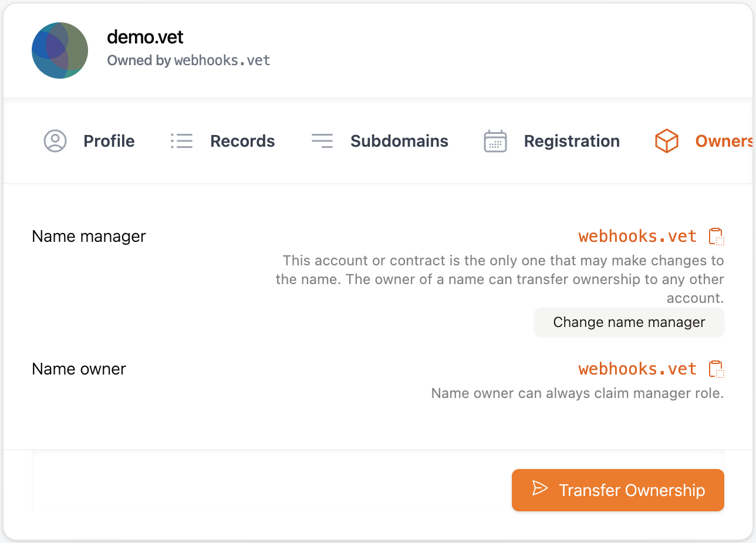Copy the Name owner address
756x543 pixels.
click(716, 369)
